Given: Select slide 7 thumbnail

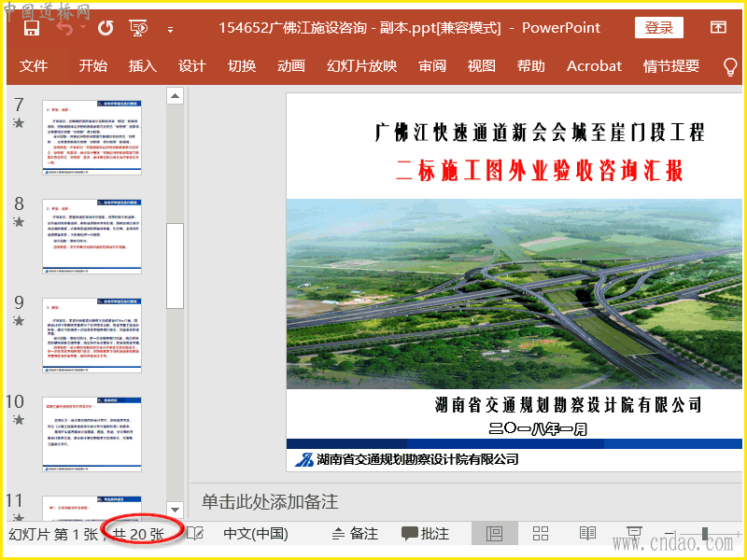Looking at the screenshot, I should click(92, 137).
